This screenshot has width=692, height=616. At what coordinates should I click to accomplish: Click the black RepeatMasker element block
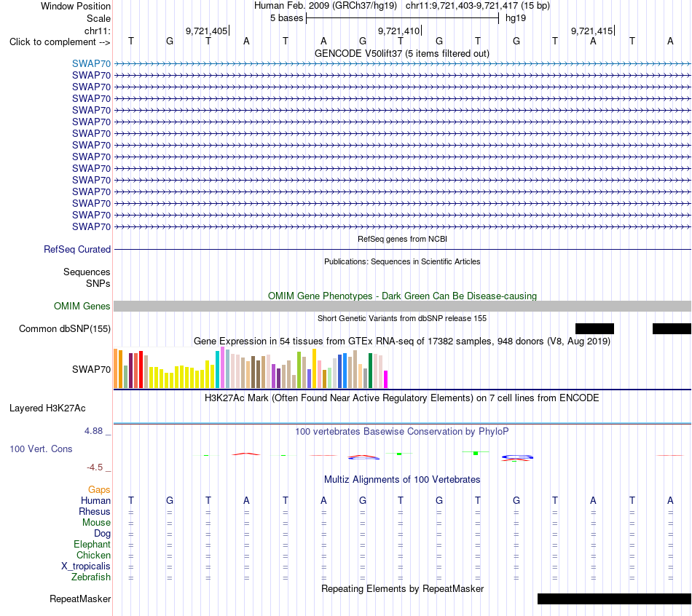[x=614, y=599]
